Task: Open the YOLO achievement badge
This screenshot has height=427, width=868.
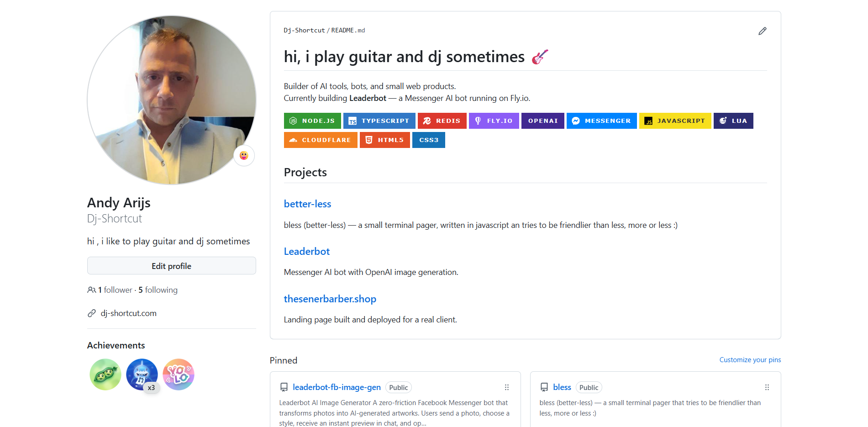Action: pyautogui.click(x=179, y=374)
